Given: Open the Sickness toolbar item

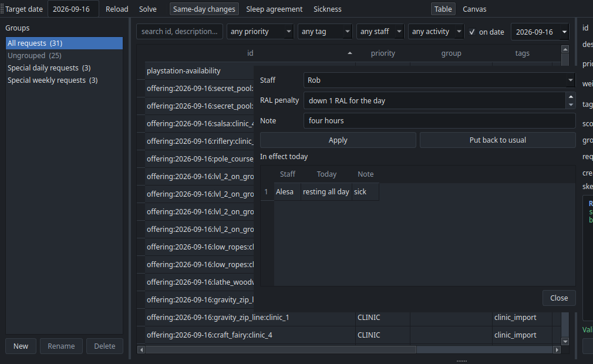Looking at the screenshot, I should (327, 9).
